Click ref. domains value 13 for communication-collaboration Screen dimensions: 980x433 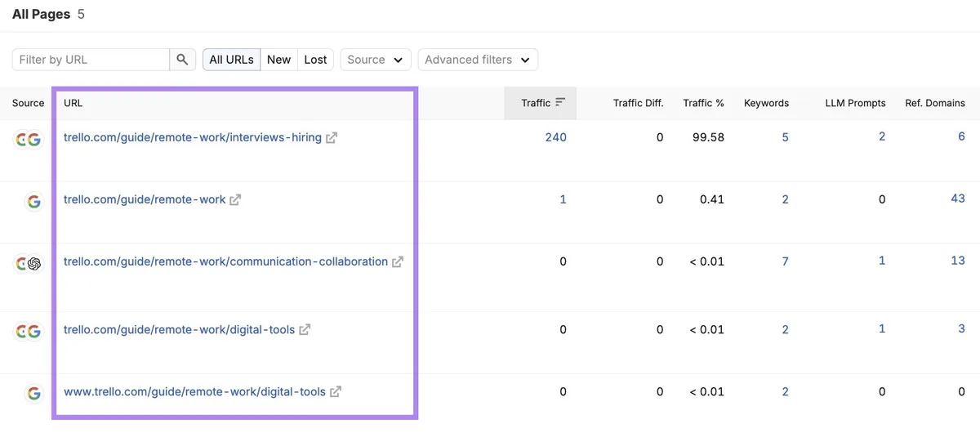click(958, 261)
